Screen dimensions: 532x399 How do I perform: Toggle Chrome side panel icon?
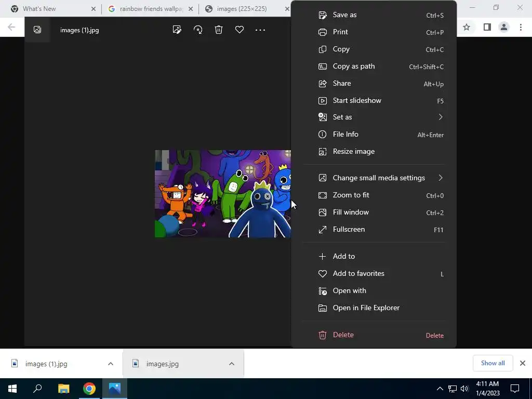point(487,27)
